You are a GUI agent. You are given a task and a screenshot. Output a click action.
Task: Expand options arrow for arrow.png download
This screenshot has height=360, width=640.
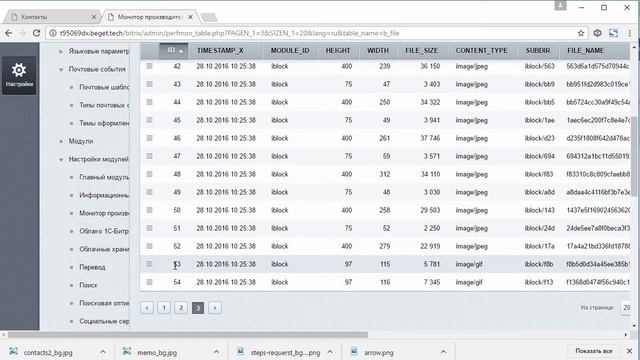(443, 352)
